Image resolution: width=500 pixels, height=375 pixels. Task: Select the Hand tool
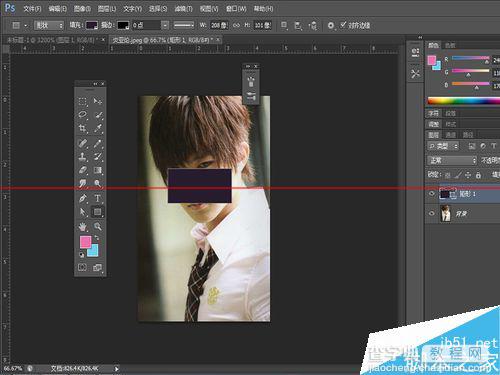tap(82, 227)
